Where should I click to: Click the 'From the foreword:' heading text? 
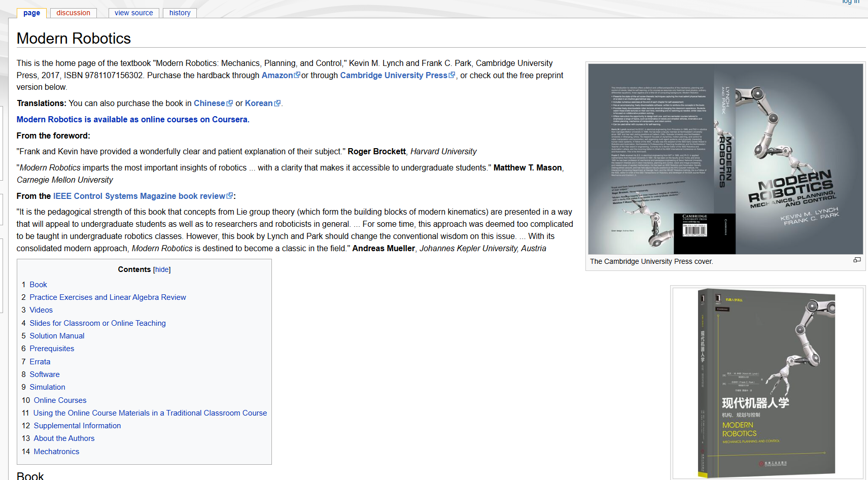53,135
